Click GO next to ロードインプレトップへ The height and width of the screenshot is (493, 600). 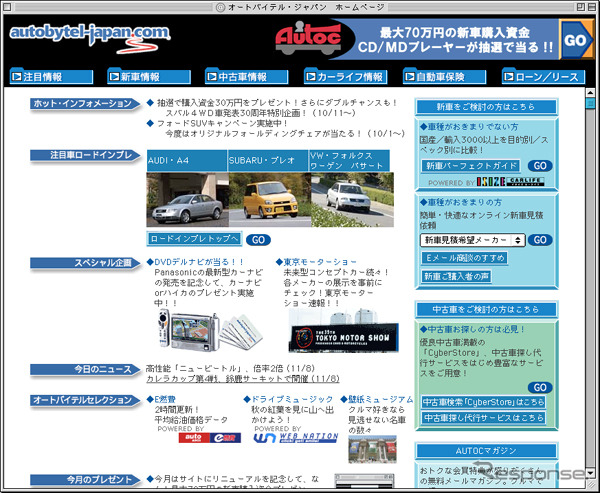[x=258, y=240]
